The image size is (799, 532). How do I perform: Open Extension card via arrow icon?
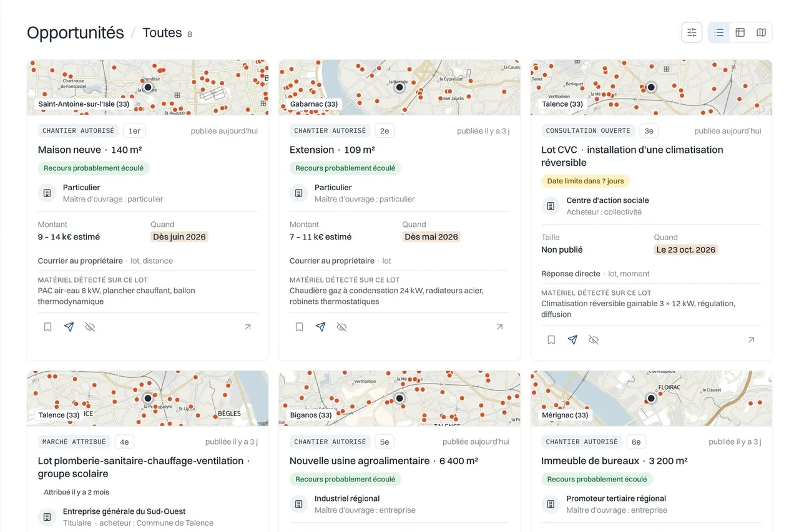click(499, 327)
